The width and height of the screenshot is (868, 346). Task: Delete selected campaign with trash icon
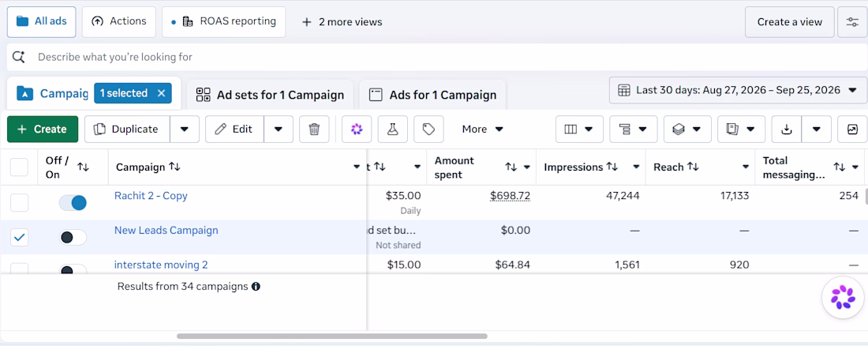(x=314, y=130)
